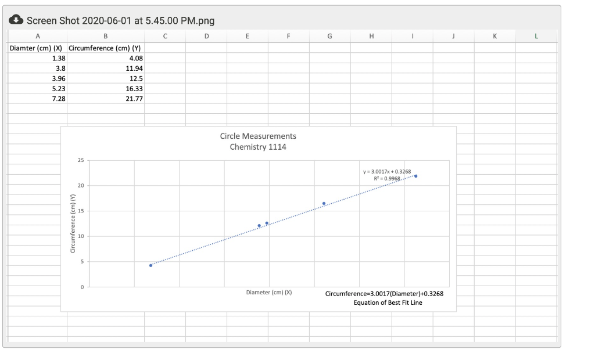Select column header B

pyautogui.click(x=106, y=35)
